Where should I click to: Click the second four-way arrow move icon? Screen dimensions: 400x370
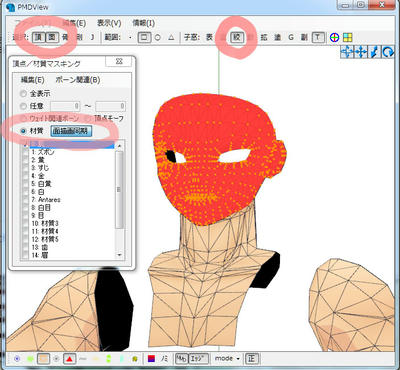pos(360,52)
